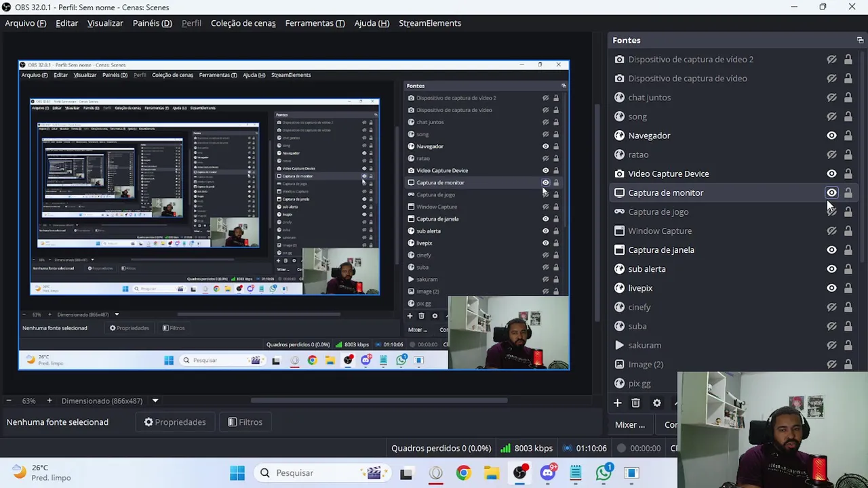Open source properties gear in Fontes toolbar
Screen dimensions: 868x488
pyautogui.click(x=656, y=403)
